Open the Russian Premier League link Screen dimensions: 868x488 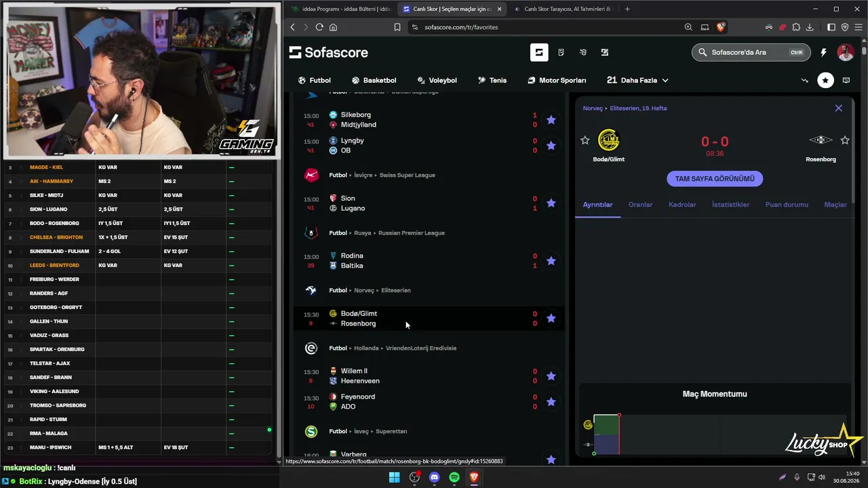[412, 232]
